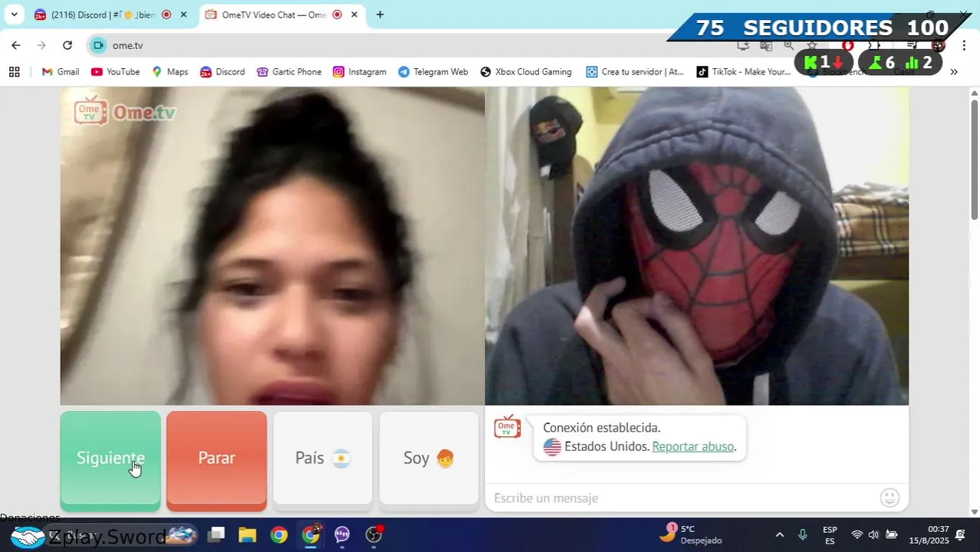The height and width of the screenshot is (552, 980).
Task: Close the Discord browser tab
Action: pos(183,15)
